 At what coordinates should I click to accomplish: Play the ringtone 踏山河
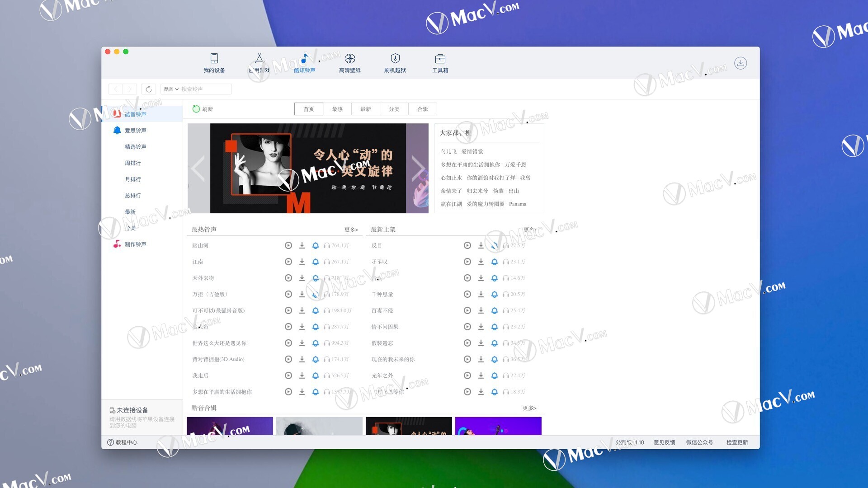tap(288, 245)
